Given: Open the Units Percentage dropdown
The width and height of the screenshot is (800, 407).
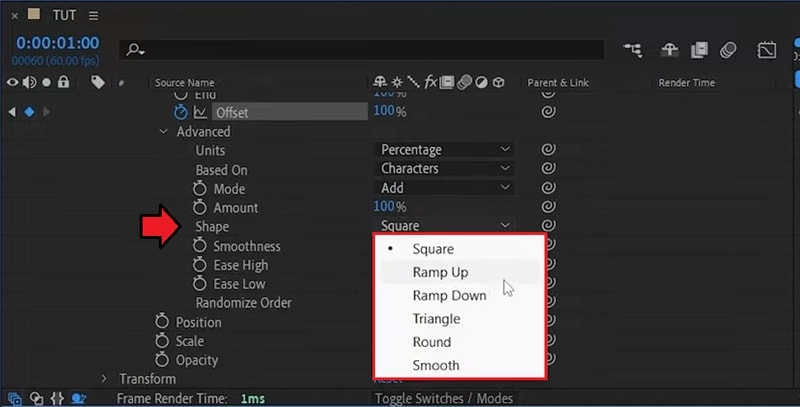Looking at the screenshot, I should [444, 150].
